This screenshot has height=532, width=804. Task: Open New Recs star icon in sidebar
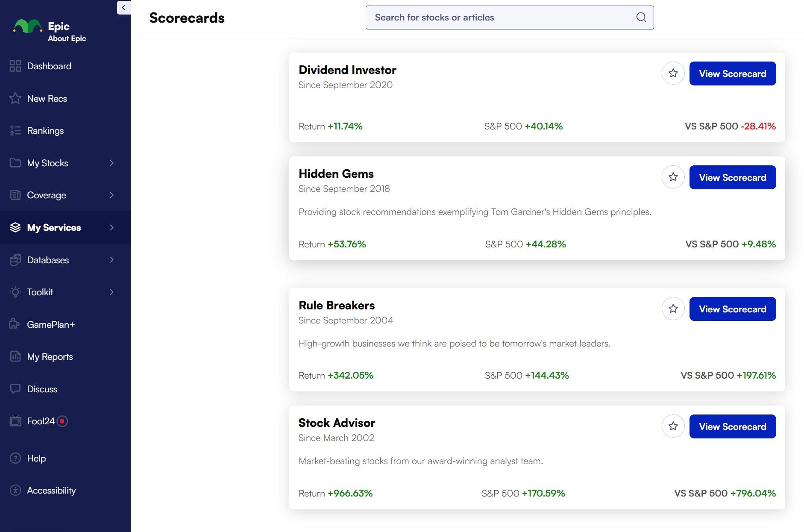(x=15, y=98)
